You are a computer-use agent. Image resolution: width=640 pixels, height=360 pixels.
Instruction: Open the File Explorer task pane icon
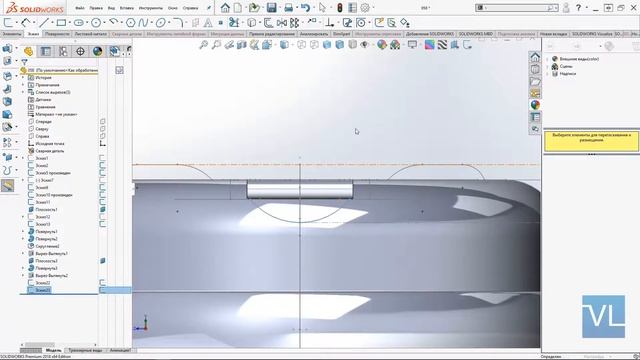point(535,82)
